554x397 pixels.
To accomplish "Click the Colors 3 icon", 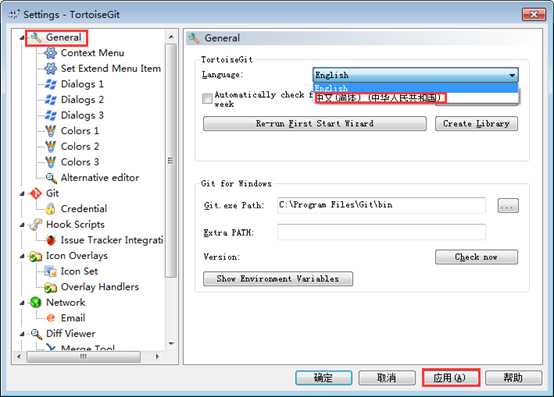I will [x=51, y=162].
